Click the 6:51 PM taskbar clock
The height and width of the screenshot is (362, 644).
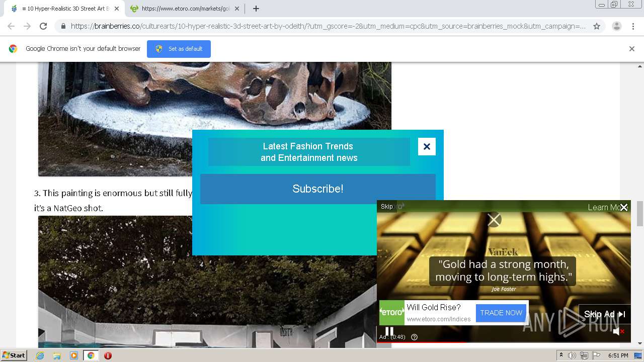click(x=618, y=355)
